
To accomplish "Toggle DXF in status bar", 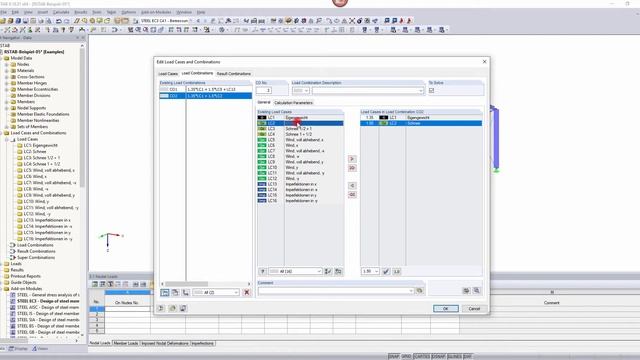I will pos(467,356).
